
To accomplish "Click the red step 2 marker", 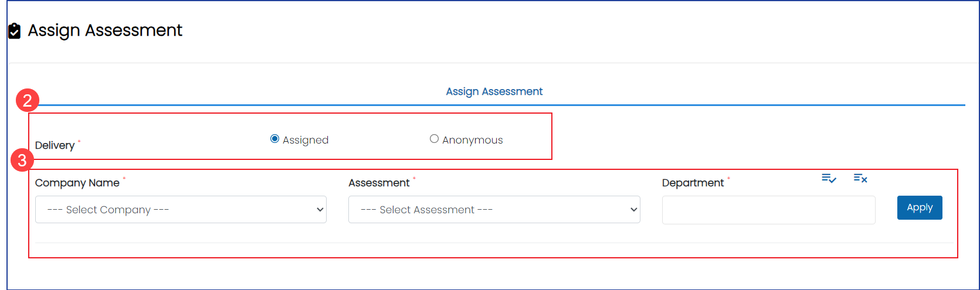I will pos(28,100).
